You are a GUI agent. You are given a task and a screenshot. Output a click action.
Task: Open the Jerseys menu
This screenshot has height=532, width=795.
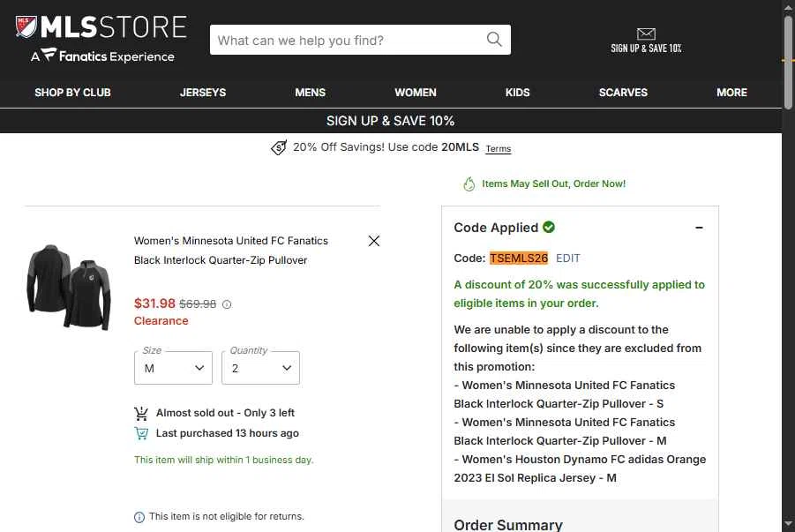tap(203, 93)
